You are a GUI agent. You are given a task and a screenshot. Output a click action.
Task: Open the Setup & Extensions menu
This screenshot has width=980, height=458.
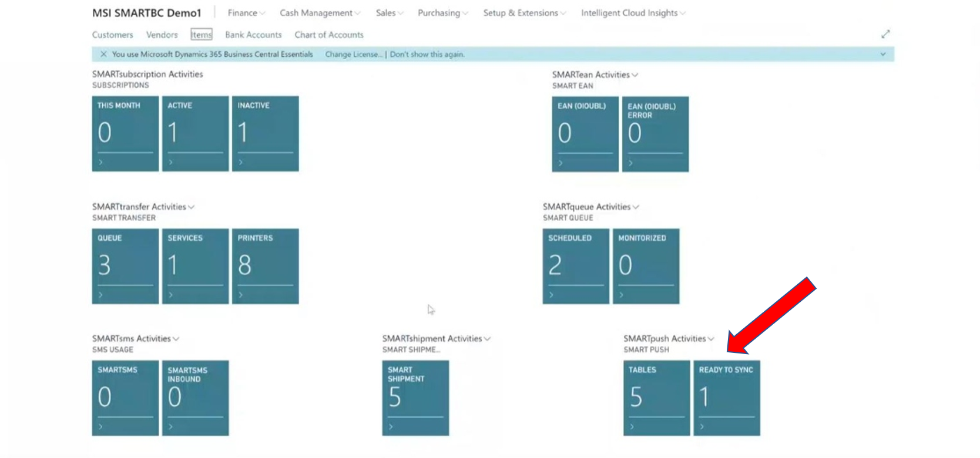pos(525,13)
